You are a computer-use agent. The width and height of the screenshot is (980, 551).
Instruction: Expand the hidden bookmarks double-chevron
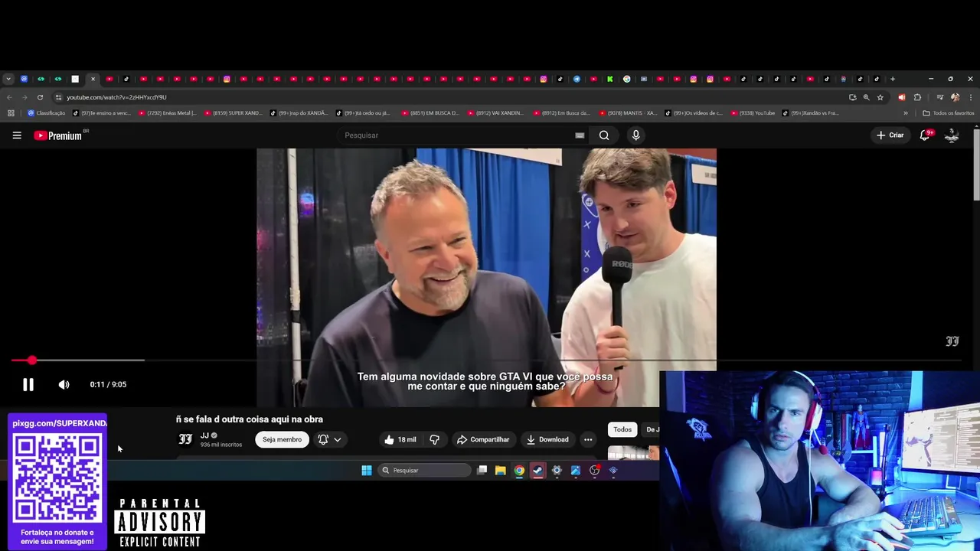point(906,113)
